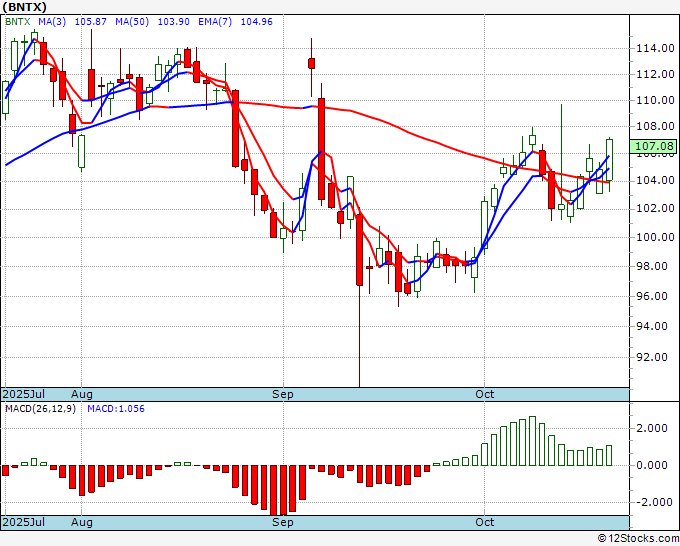Viewport: 680px width, 546px height.
Task: Click the 2025Jul label on MACD axis
Action: pyautogui.click(x=24, y=522)
